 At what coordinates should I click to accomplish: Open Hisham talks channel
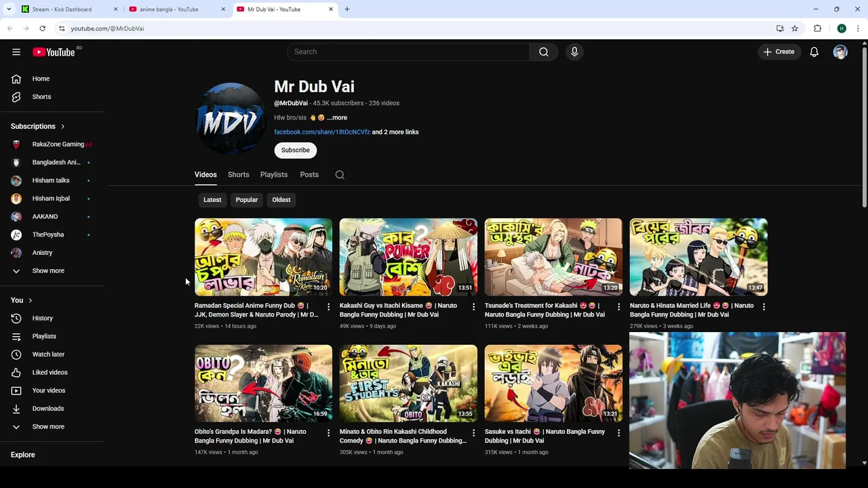(x=52, y=180)
